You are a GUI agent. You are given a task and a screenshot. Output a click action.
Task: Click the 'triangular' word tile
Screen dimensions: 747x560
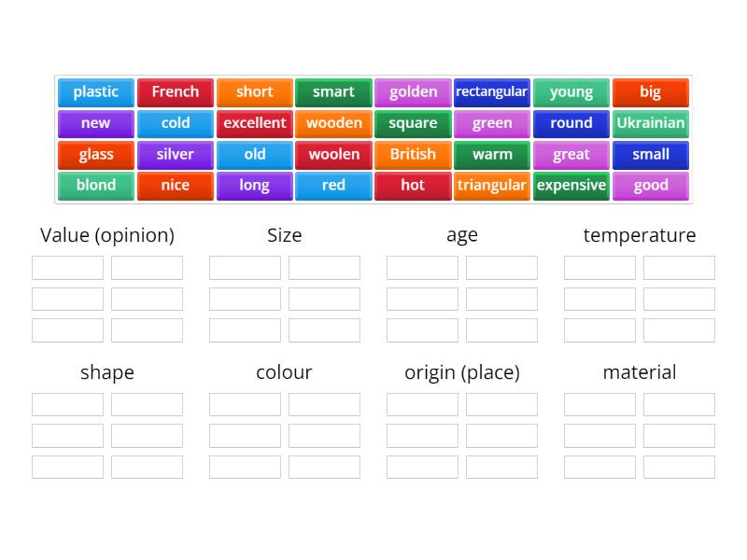click(x=492, y=186)
